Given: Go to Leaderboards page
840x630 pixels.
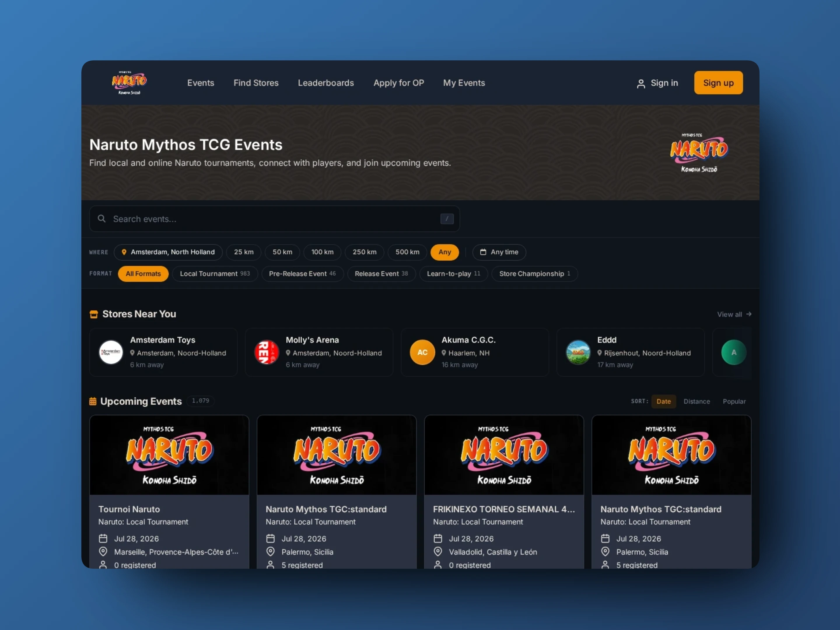Looking at the screenshot, I should click(326, 83).
